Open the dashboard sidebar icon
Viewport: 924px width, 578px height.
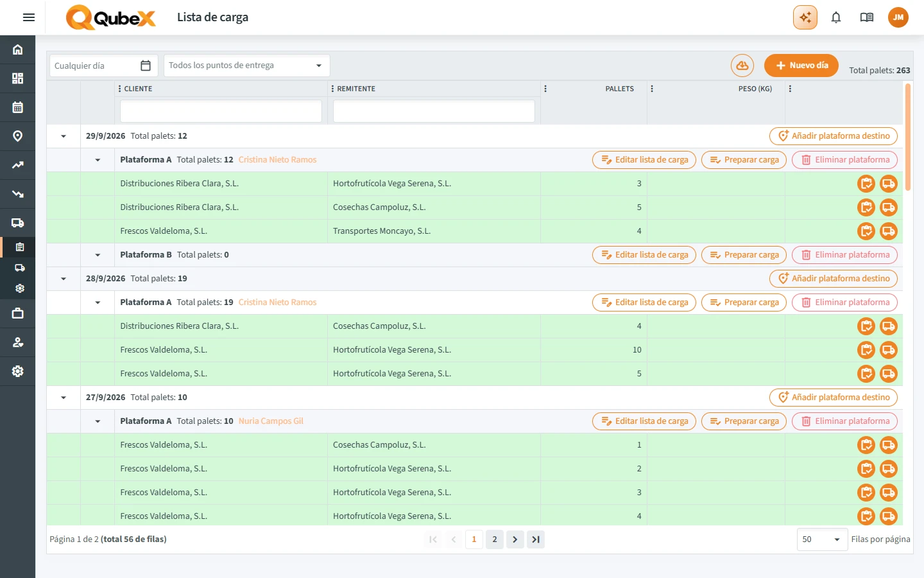(17, 78)
